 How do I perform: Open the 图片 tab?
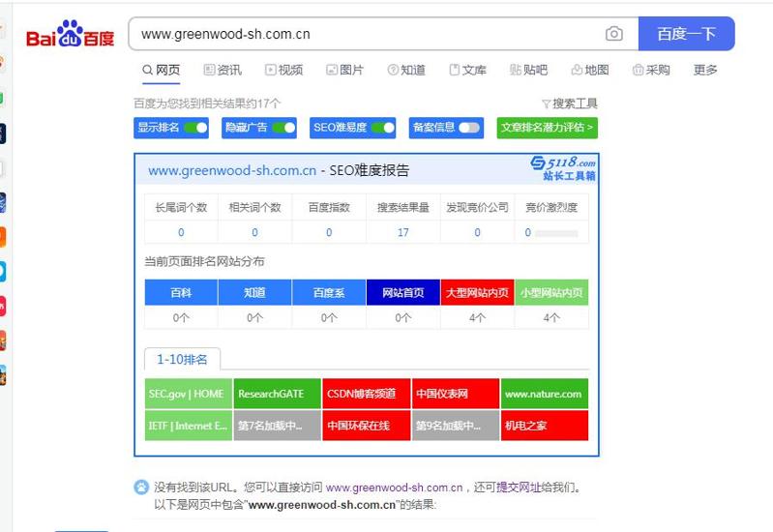[x=345, y=70]
